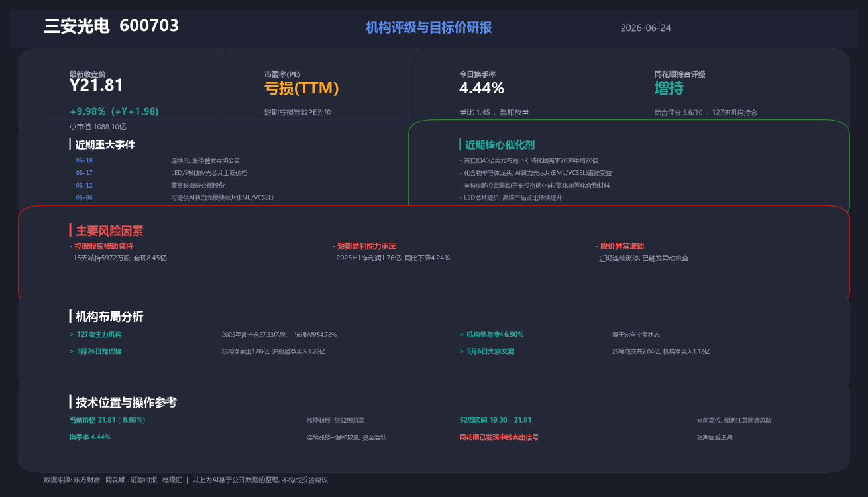Click the 量比 1.45 温和放量 note
Image resolution: width=868 pixels, height=497 pixels.
(x=494, y=113)
